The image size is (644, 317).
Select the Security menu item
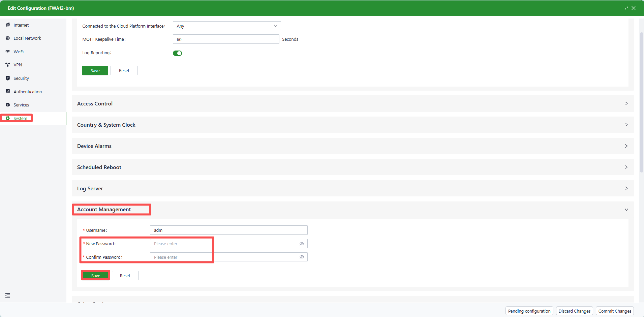[x=33, y=78]
